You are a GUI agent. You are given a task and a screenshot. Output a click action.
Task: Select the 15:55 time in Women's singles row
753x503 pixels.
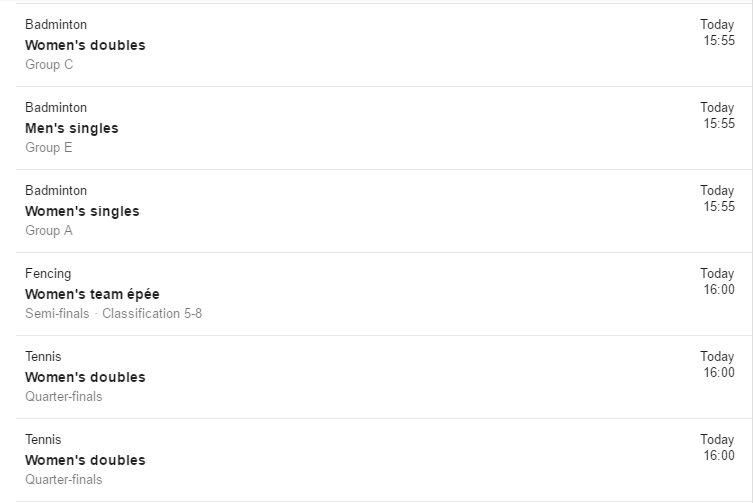tap(719, 207)
